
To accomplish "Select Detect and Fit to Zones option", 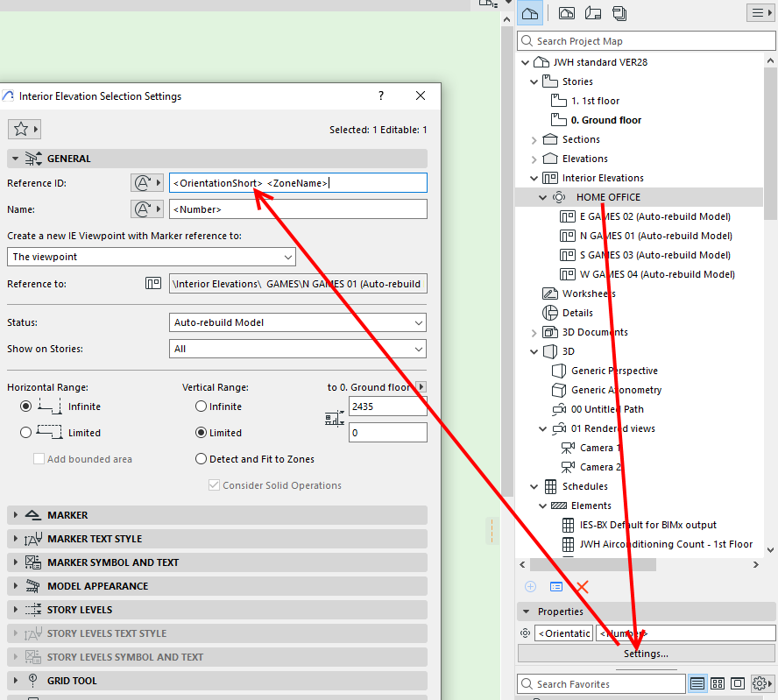I will point(201,459).
